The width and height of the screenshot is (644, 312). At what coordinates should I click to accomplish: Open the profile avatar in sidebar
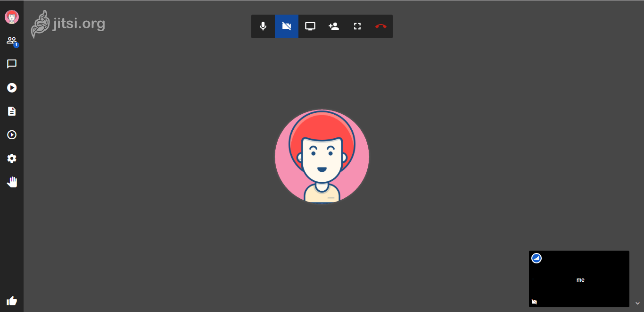(x=12, y=17)
